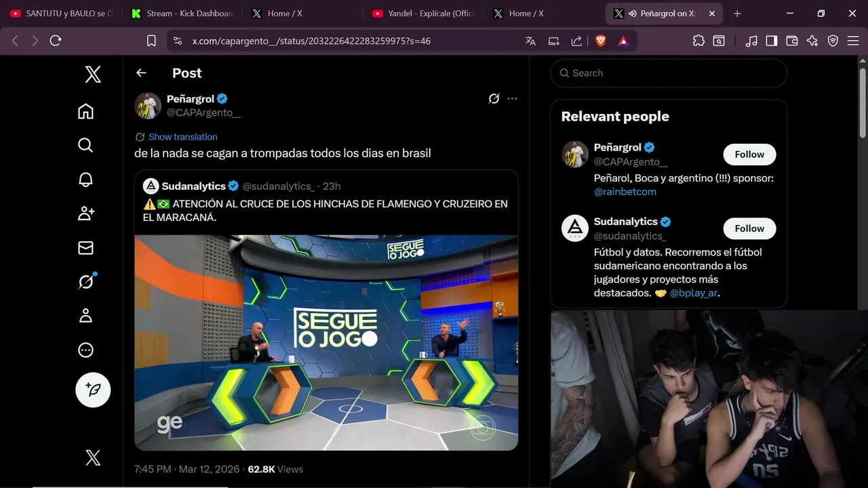Click the compose post button

pos(93,390)
